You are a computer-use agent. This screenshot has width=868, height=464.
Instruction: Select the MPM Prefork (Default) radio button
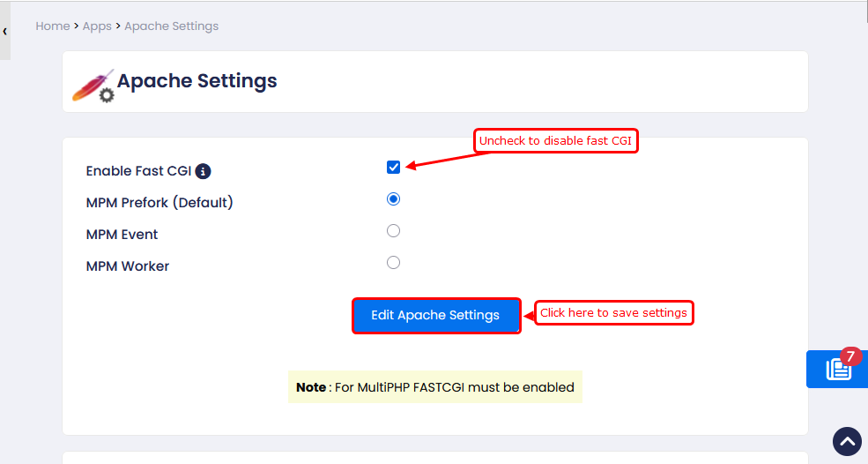tap(393, 199)
